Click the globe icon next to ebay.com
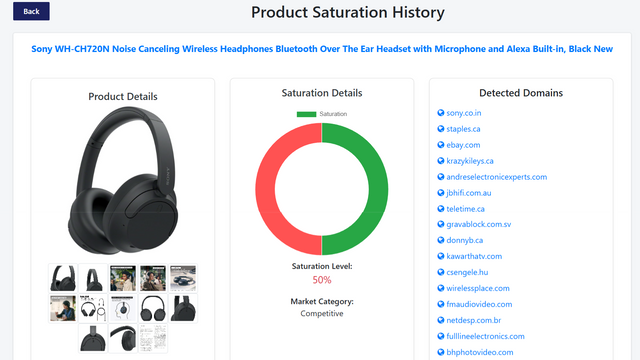 (x=440, y=144)
